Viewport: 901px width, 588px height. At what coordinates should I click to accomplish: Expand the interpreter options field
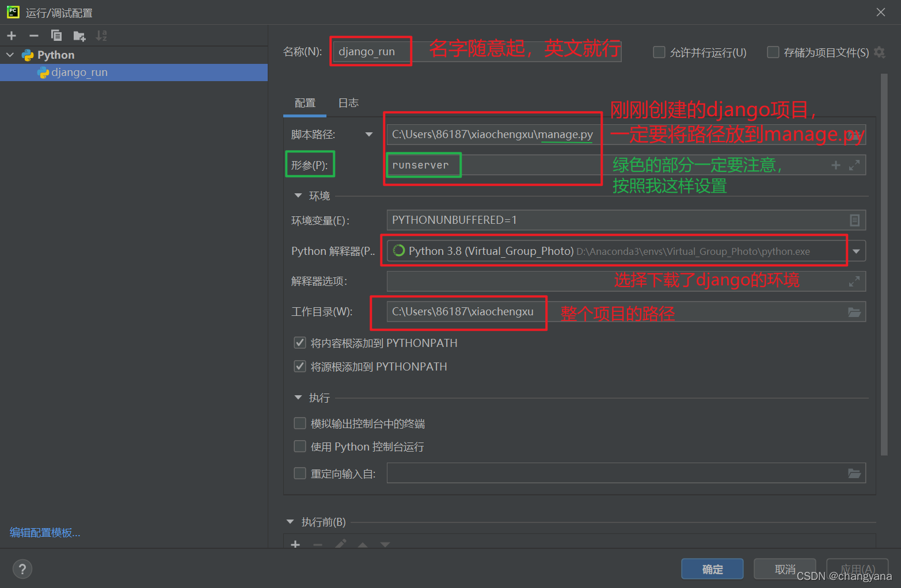tap(854, 281)
